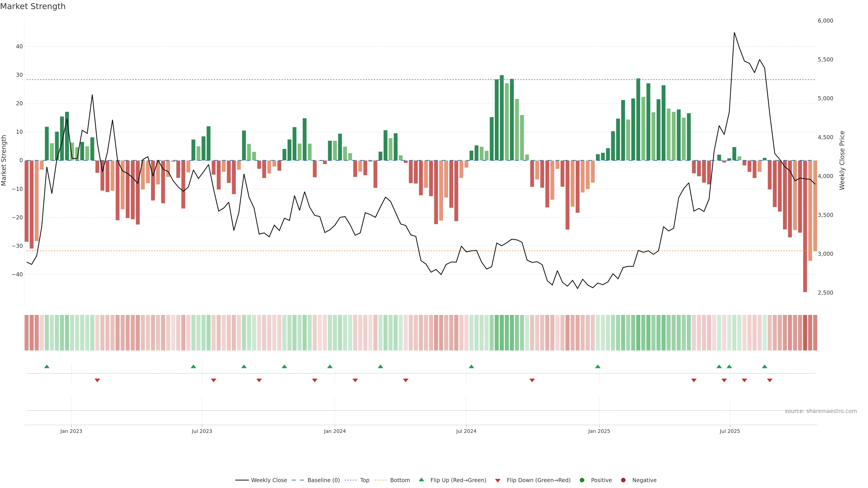Click the dark red Negative legend circle

[x=623, y=480]
